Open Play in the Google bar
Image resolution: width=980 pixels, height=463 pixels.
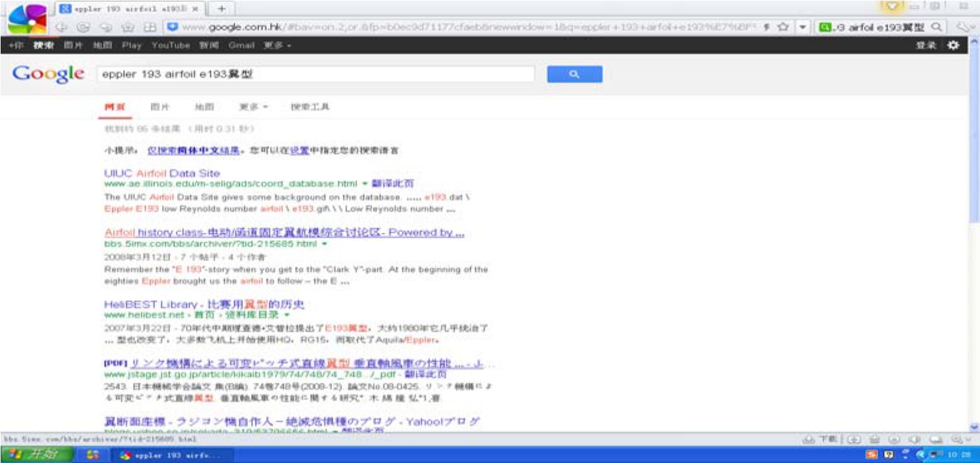pos(132,45)
